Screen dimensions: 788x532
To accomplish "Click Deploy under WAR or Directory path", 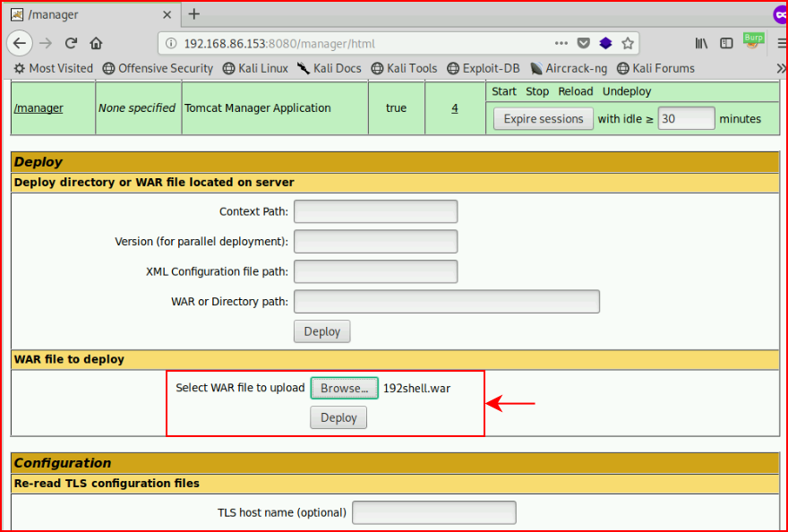I will pos(322,331).
